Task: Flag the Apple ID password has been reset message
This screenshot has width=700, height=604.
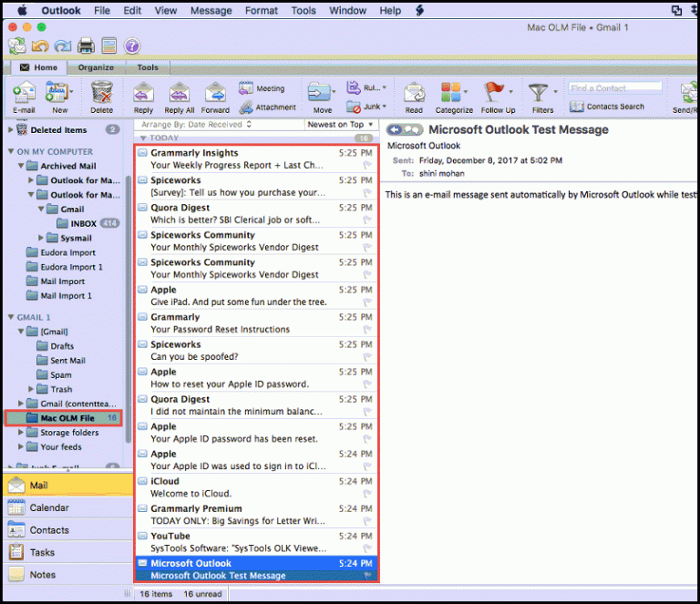Action: pyautogui.click(x=367, y=439)
